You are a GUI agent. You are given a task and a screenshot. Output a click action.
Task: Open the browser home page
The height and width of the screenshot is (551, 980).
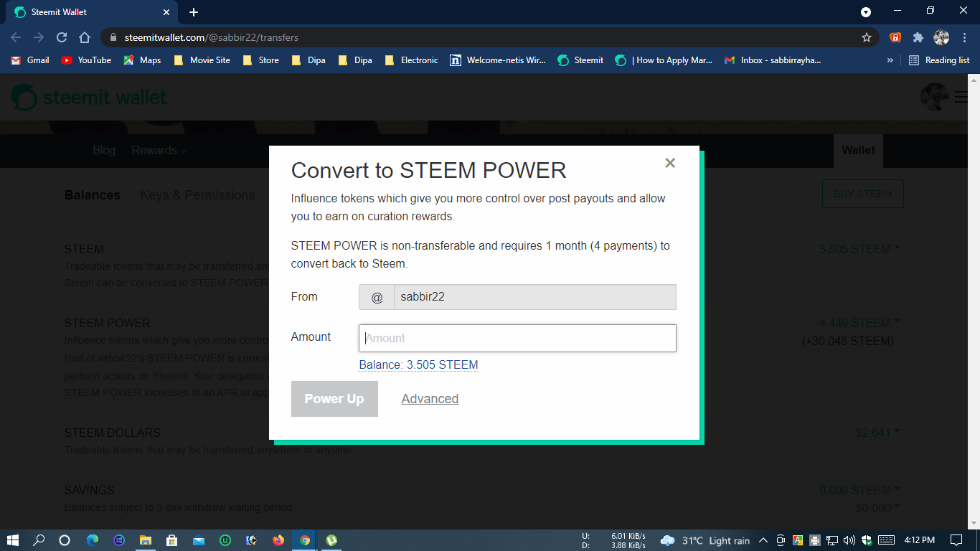(x=85, y=37)
